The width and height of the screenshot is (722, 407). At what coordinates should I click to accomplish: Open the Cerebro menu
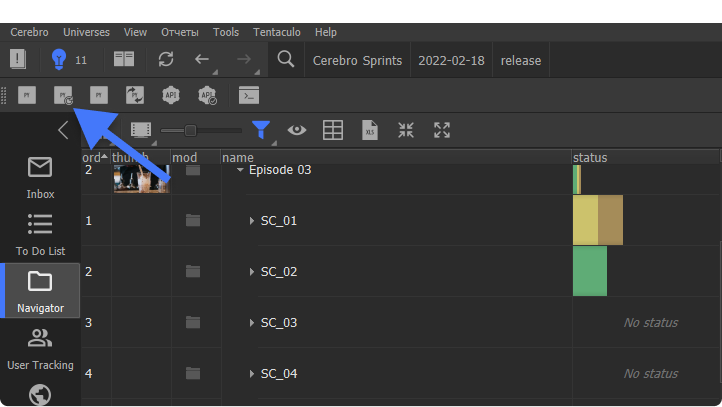29,32
